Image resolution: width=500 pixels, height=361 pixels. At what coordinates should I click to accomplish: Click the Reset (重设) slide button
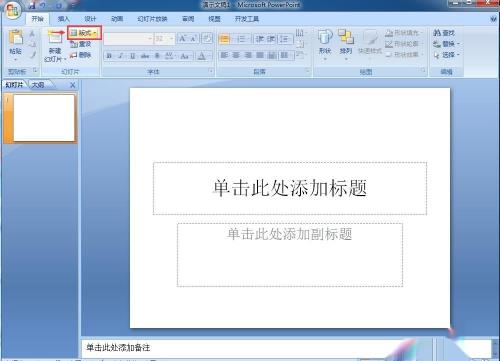point(81,44)
